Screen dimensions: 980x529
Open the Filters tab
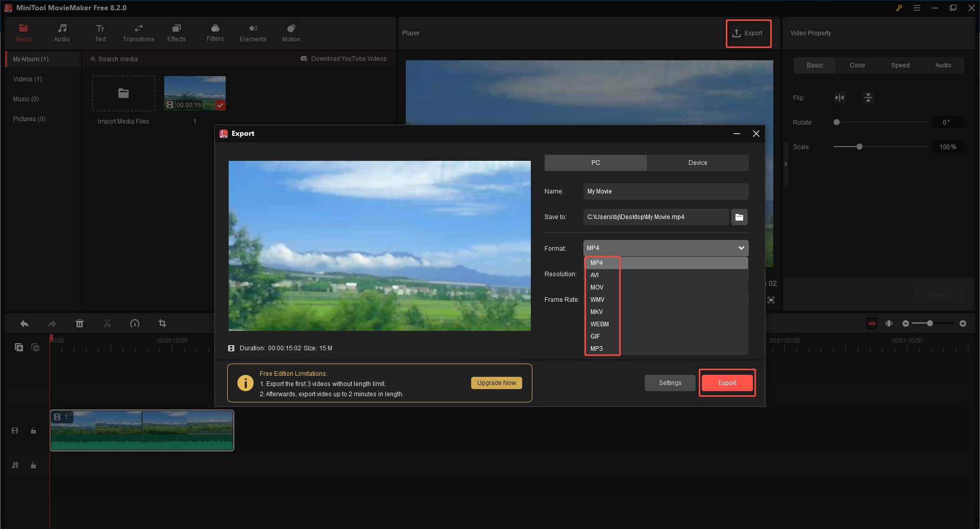(x=215, y=33)
